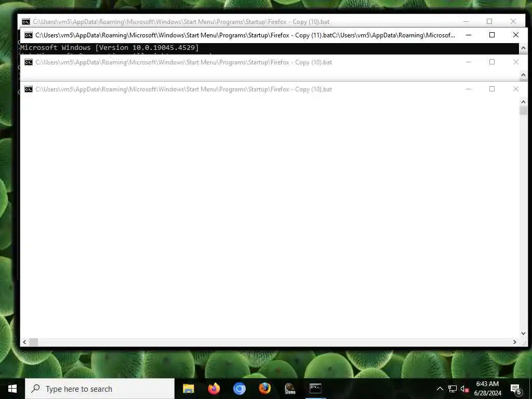This screenshot has width=532, height=399.
Task: Minimize the frontmost blank Copy (10).bat window
Action: click(x=469, y=89)
